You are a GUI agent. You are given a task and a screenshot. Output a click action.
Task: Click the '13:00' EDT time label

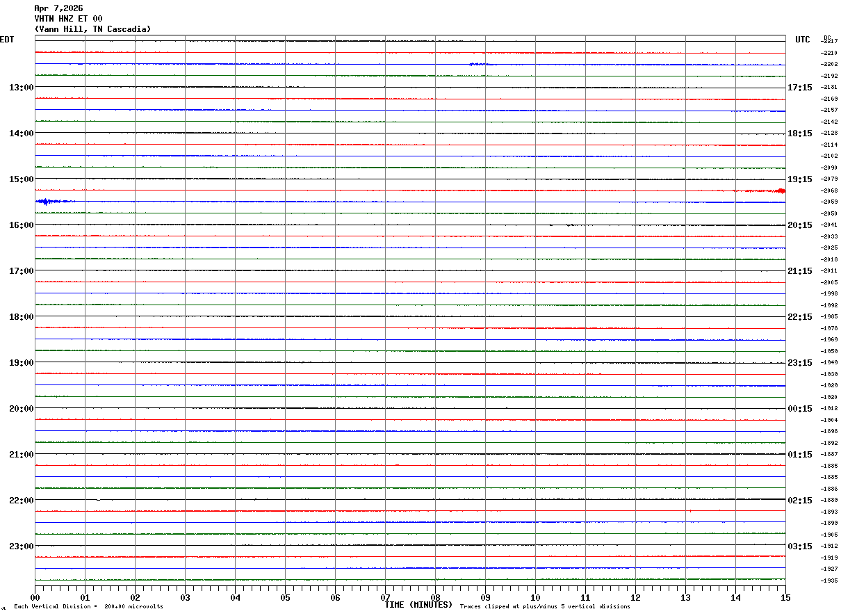[x=21, y=88]
